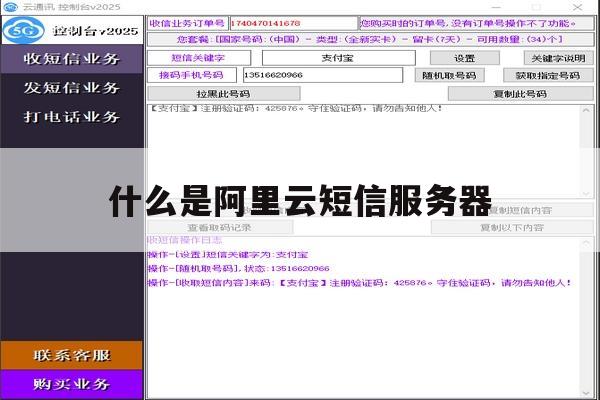Click the 设置 keyword button

pyautogui.click(x=465, y=58)
